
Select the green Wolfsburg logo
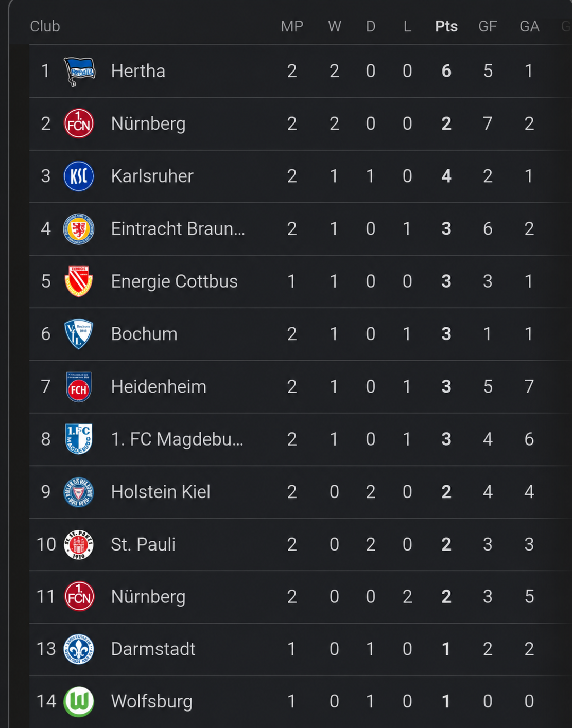point(79,701)
